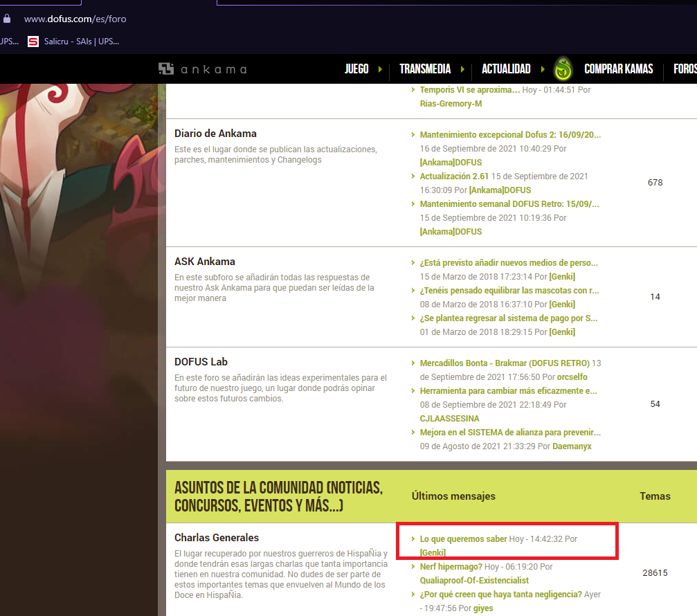
Task: Click the lock icon in address bar
Action: (7, 19)
